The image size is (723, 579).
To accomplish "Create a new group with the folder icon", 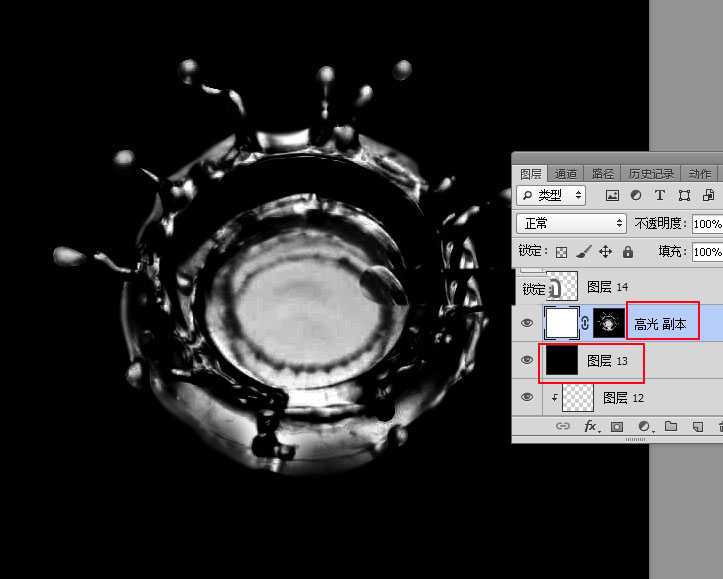I will (x=671, y=427).
